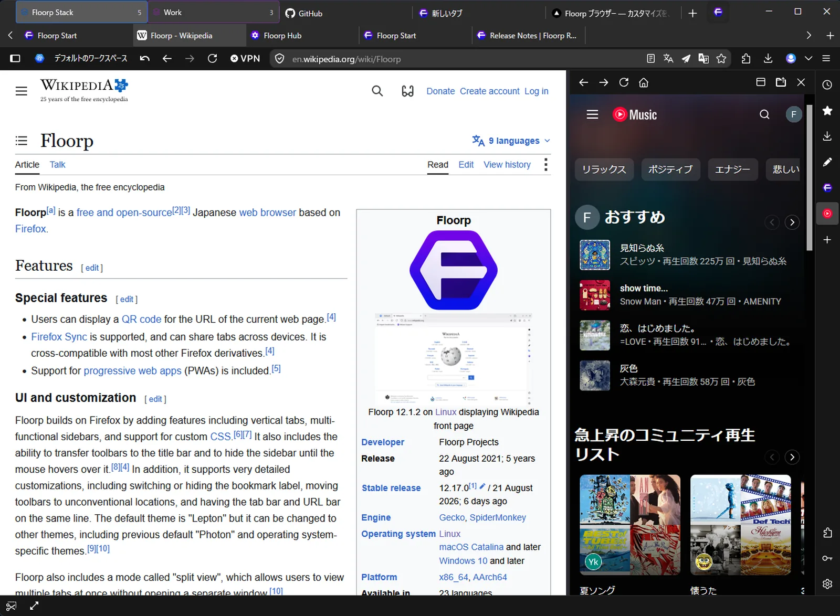Select the ポジティブ mood chip
This screenshot has width=840, height=616.
670,169
